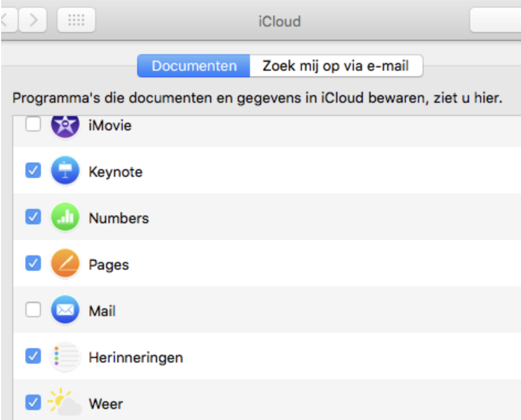
Task: Click the Pages app icon
Action: [x=65, y=264]
